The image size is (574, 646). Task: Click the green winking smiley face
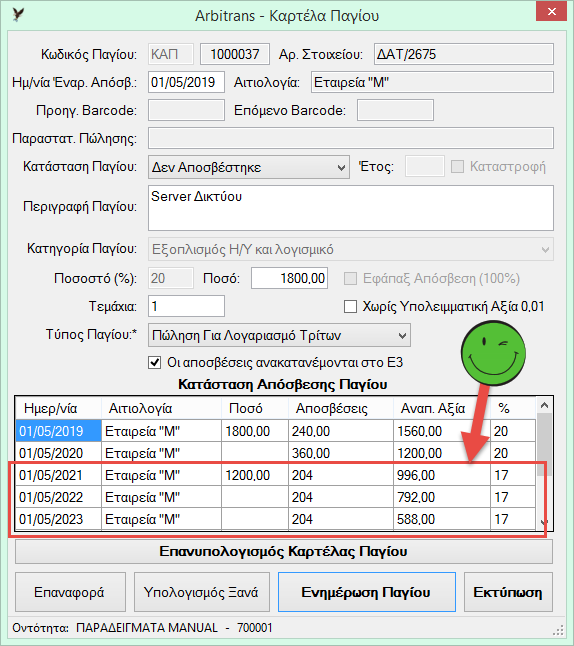click(493, 353)
